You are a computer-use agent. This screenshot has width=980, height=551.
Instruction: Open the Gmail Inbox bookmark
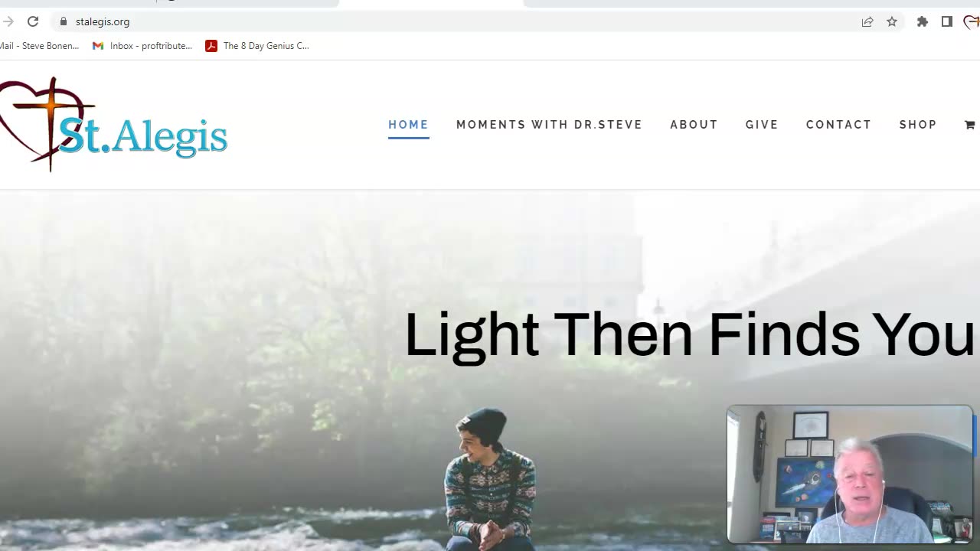pos(142,46)
